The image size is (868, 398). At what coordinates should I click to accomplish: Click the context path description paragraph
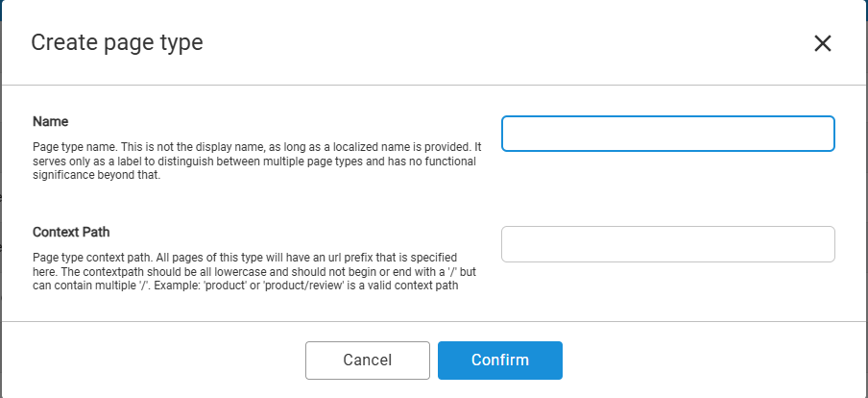pos(245,271)
